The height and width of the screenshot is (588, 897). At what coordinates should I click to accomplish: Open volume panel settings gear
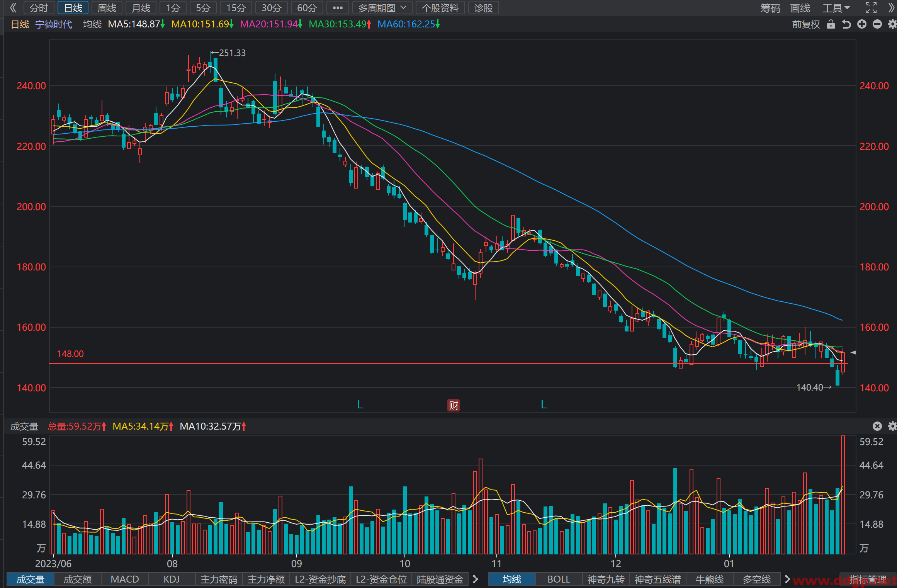click(x=892, y=426)
